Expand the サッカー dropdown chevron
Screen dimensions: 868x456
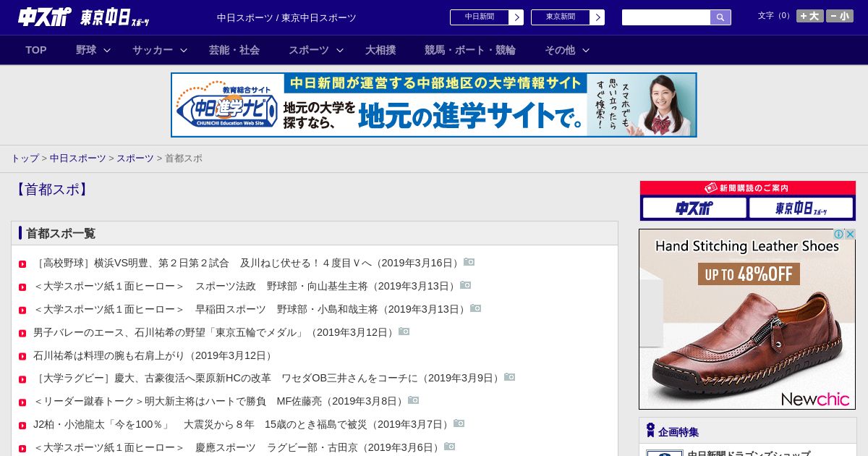(184, 50)
